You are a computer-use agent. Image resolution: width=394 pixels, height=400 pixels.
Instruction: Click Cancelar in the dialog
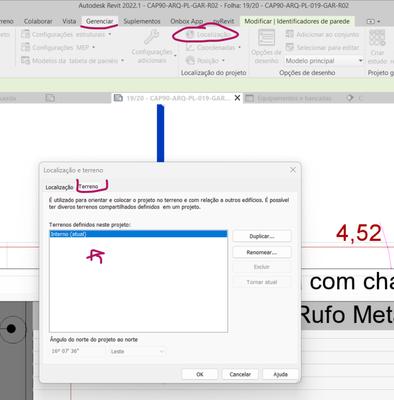click(240, 374)
